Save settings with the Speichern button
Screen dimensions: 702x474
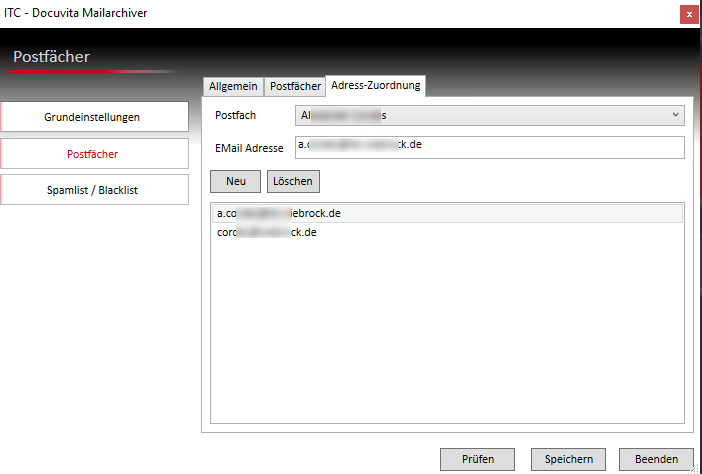tap(568, 459)
